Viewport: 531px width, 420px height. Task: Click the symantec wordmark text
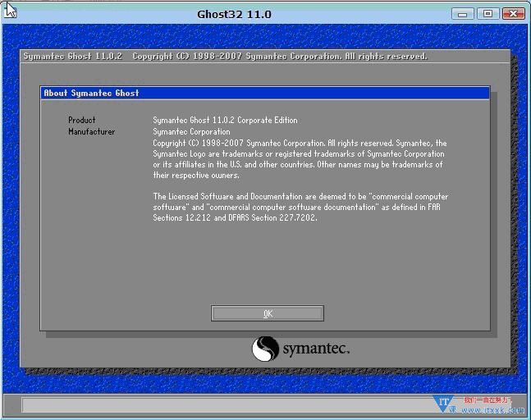coord(316,349)
